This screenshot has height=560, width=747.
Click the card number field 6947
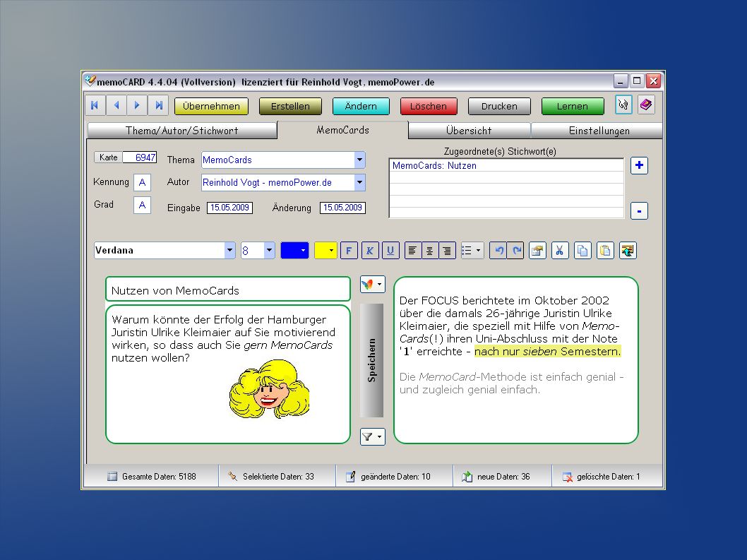[x=140, y=157]
